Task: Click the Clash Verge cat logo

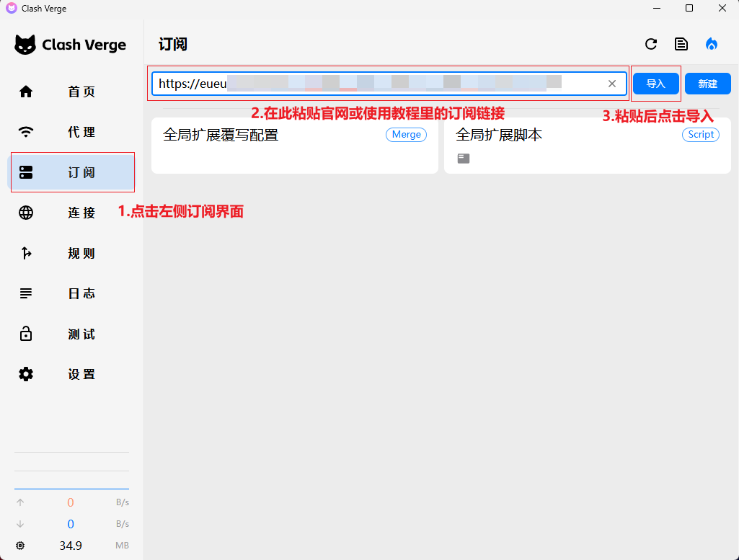Action: (x=25, y=45)
